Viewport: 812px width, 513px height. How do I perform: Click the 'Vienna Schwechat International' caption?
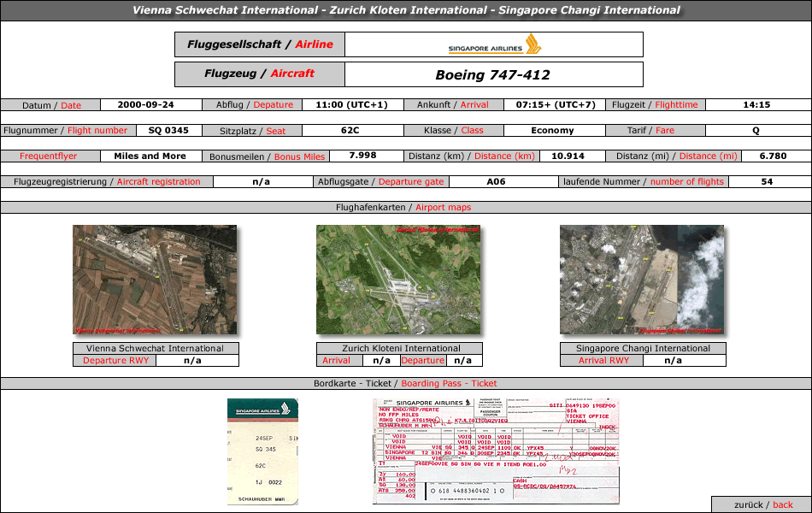[156, 348]
